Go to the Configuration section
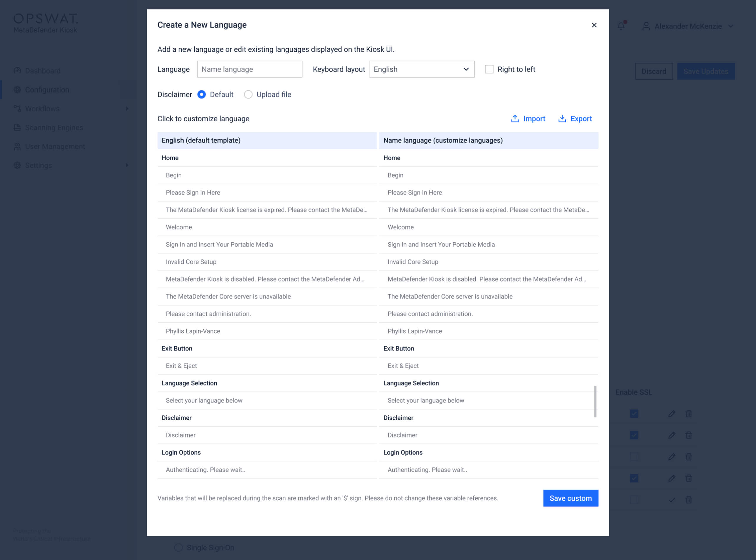Viewport: 756px width, 560px height. tap(47, 90)
